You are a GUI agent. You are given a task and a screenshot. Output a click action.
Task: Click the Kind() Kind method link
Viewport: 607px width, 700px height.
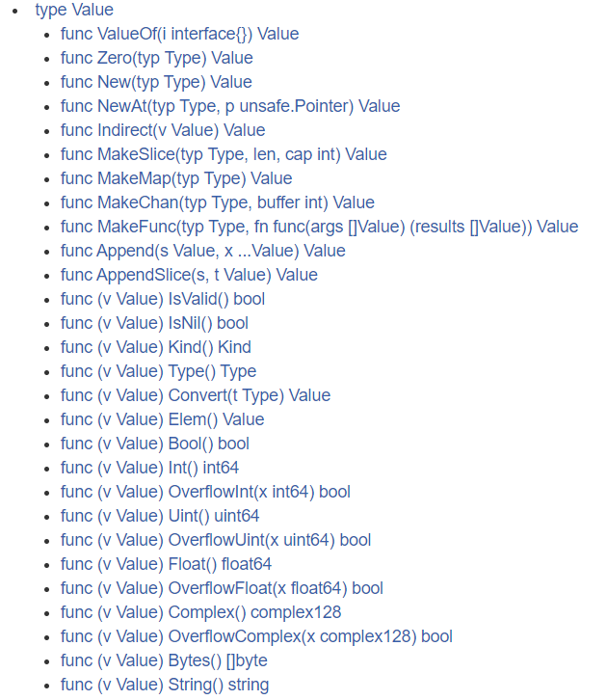point(156,347)
